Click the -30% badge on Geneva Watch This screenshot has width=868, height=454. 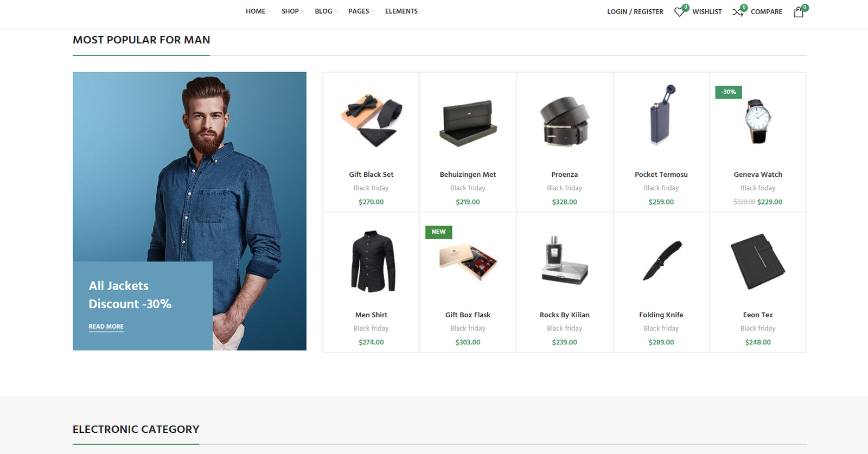(729, 92)
